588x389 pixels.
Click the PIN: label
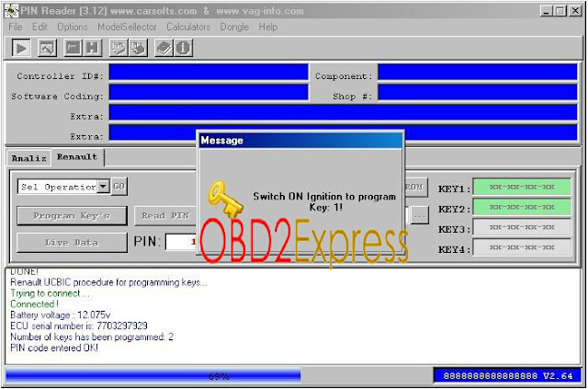pos(148,242)
